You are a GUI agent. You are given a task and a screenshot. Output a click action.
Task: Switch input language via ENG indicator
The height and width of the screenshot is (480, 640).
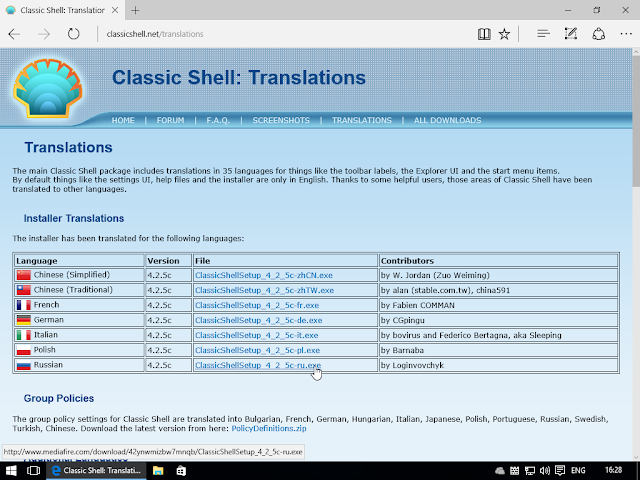coord(578,471)
